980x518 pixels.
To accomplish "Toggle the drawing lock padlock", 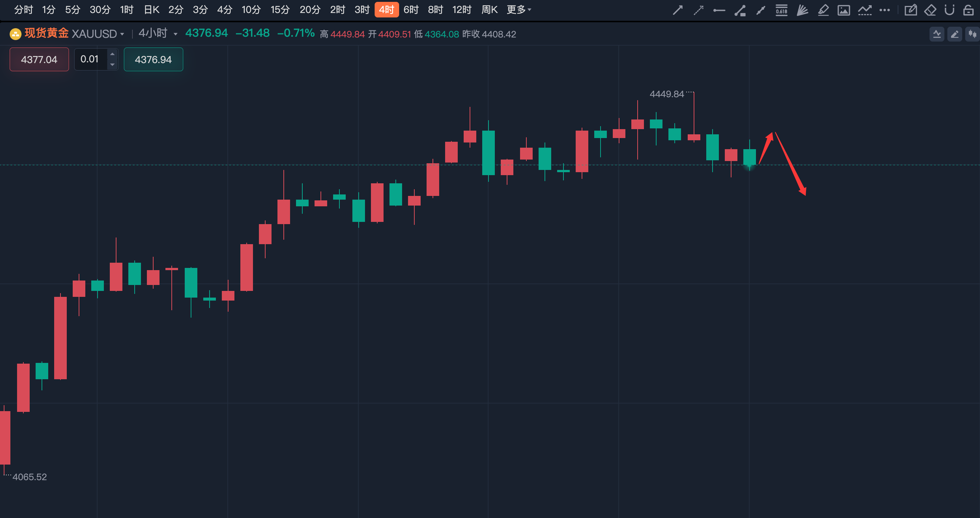I will coord(968,10).
